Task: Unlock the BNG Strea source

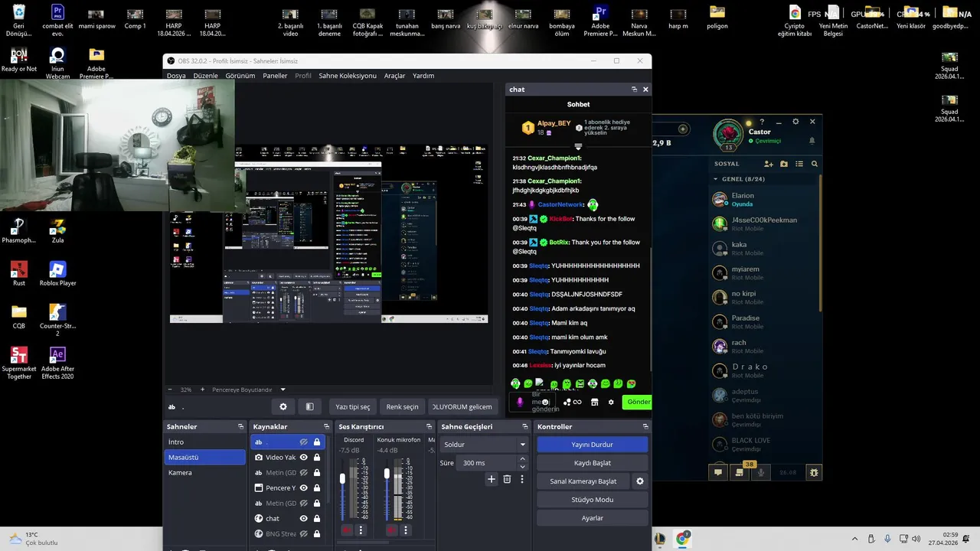Action: point(317,534)
